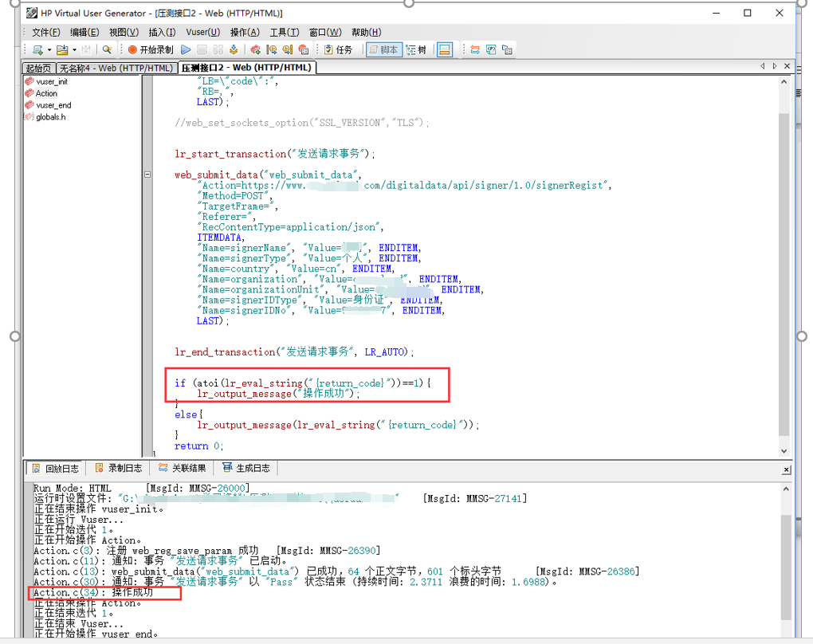Switch to the 回放日志 tab
The height and width of the screenshot is (644, 813).
tap(56, 468)
